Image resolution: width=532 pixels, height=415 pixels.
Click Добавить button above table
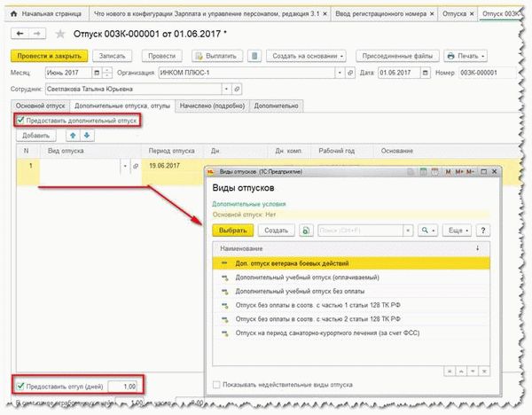[36, 136]
